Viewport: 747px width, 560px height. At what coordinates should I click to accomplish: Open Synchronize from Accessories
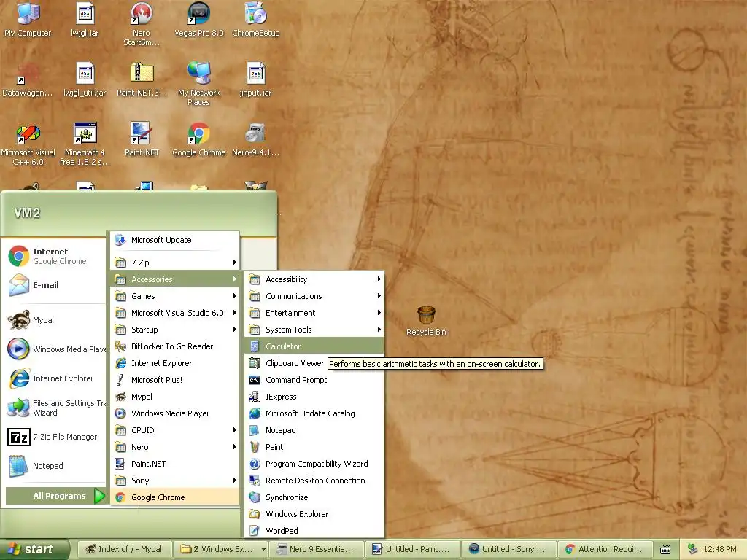pyautogui.click(x=314, y=497)
